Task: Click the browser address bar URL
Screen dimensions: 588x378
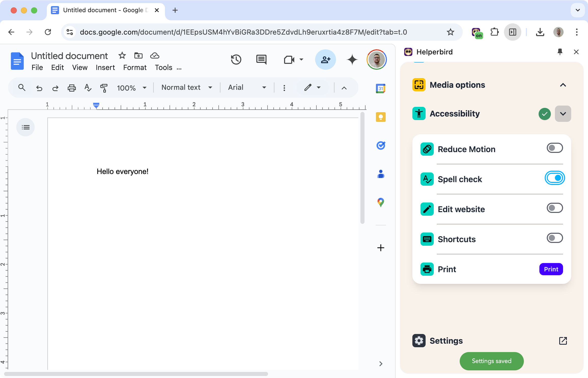Action: pos(243,32)
